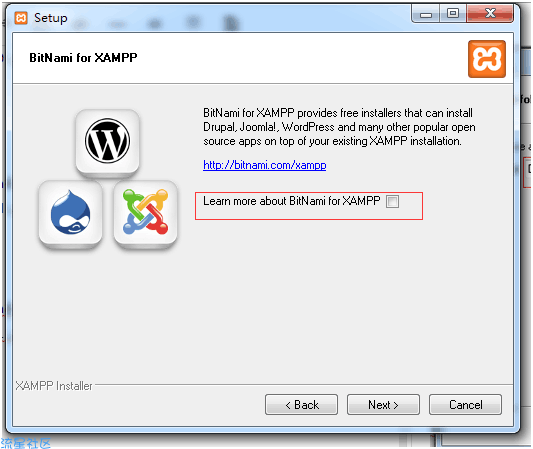Click the orange XAMPP logo in header
Viewport: 533px width, 449px height.
[x=487, y=59]
